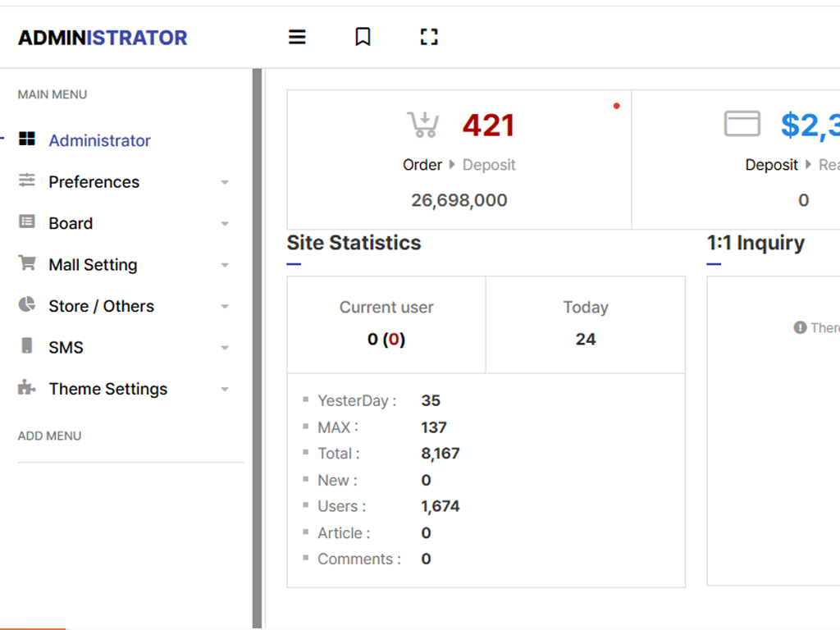Click the Preferences sliders icon
This screenshot has width=840, height=630.
coord(27,180)
